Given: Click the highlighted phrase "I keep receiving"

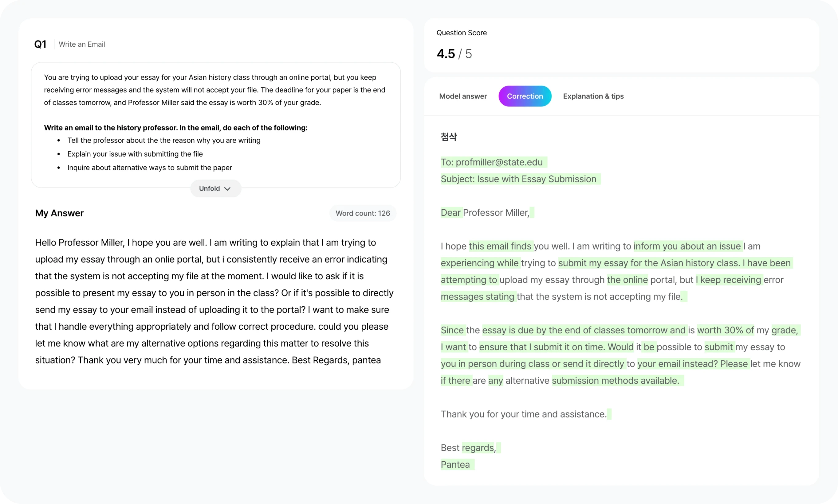Looking at the screenshot, I should tap(728, 280).
